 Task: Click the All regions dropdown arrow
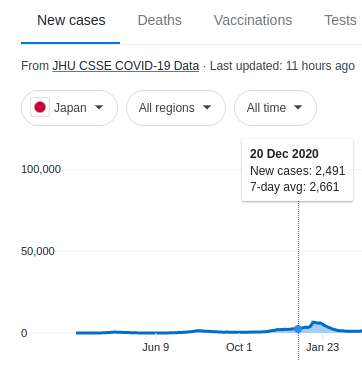(207, 107)
